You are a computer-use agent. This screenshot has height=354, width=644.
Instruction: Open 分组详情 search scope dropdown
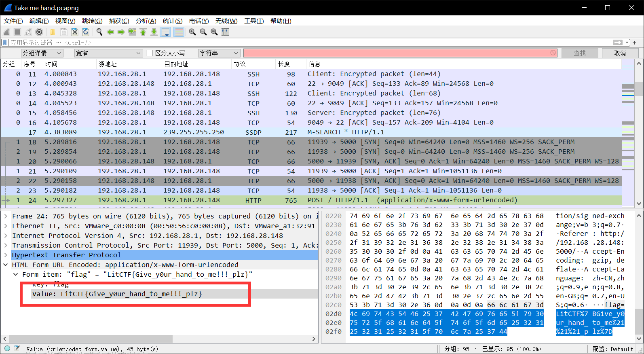(x=42, y=53)
